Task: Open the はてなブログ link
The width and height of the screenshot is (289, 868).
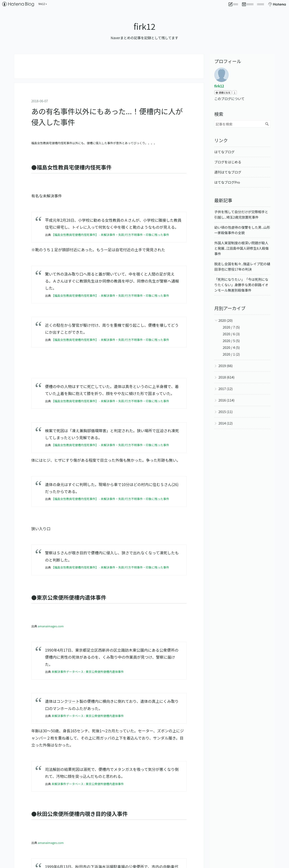Action: point(224,152)
